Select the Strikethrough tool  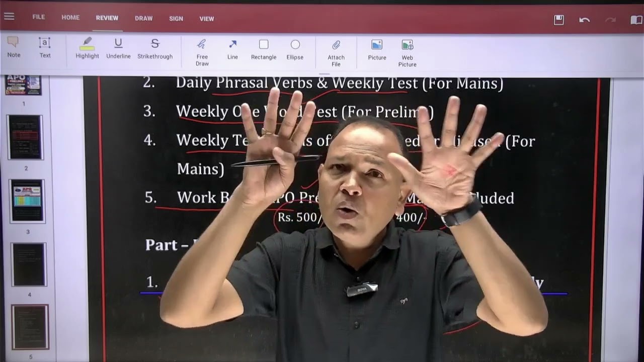point(155,49)
